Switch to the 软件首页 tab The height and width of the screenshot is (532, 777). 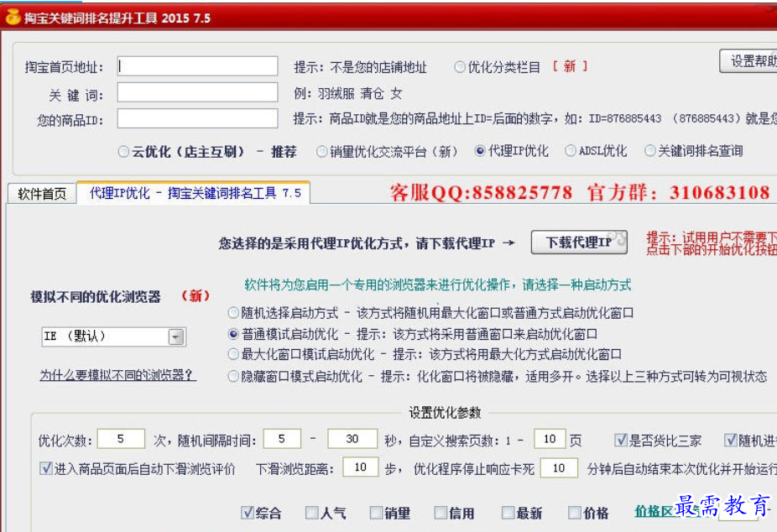[42, 193]
